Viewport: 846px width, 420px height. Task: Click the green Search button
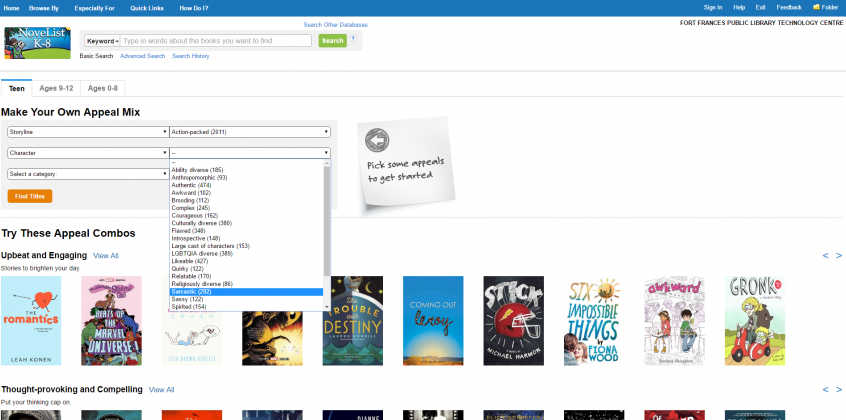(332, 41)
